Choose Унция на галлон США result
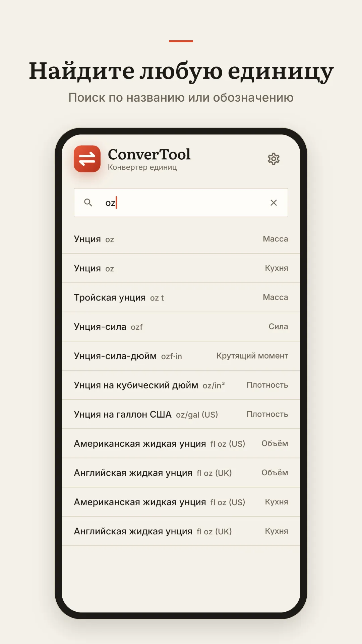 coord(181,414)
